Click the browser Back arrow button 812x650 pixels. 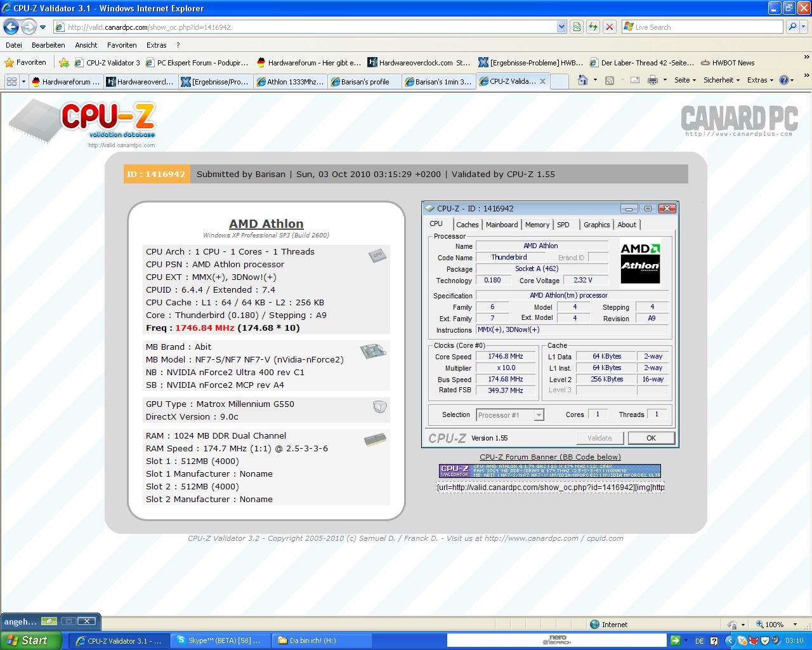11,27
